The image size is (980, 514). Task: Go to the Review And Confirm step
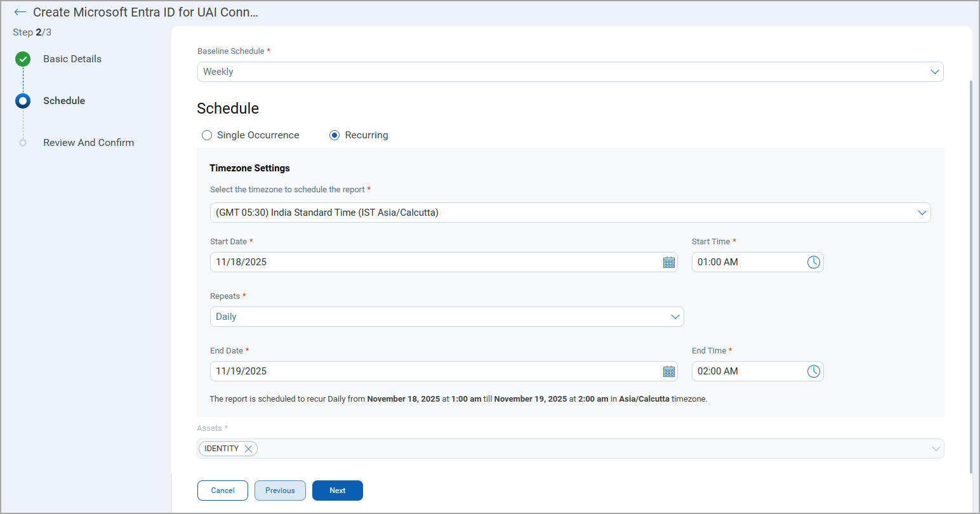[88, 143]
